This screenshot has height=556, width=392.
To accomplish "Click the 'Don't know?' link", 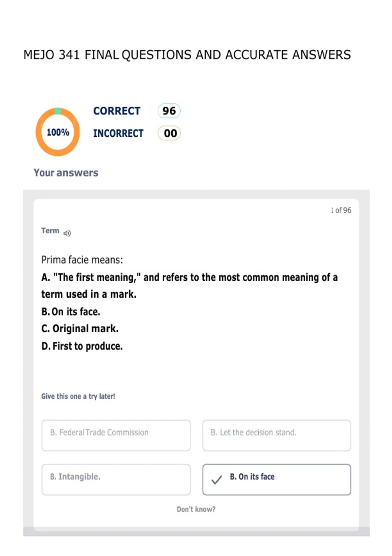I will point(196,509).
